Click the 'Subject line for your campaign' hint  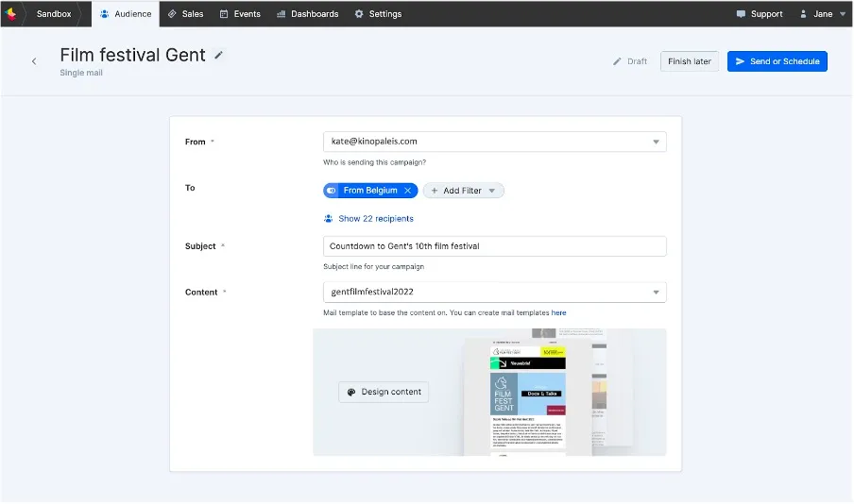point(374,267)
